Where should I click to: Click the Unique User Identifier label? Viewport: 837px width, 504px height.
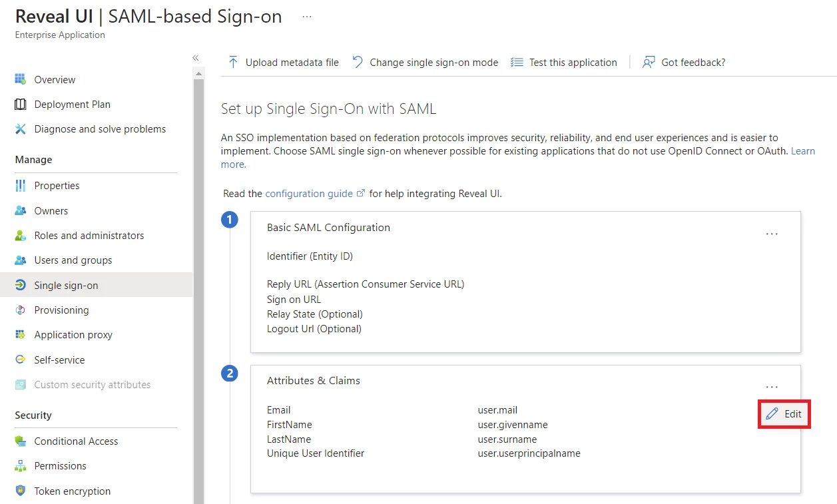pyautogui.click(x=316, y=453)
